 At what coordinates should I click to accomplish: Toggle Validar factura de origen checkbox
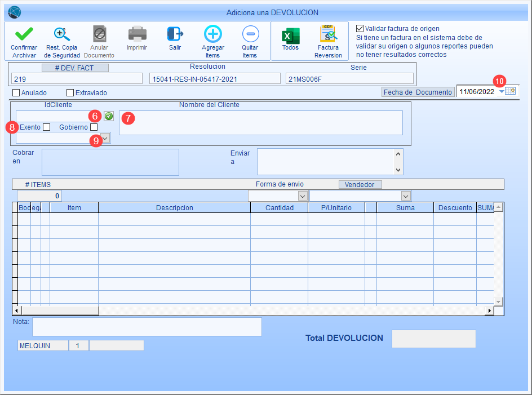(360, 29)
